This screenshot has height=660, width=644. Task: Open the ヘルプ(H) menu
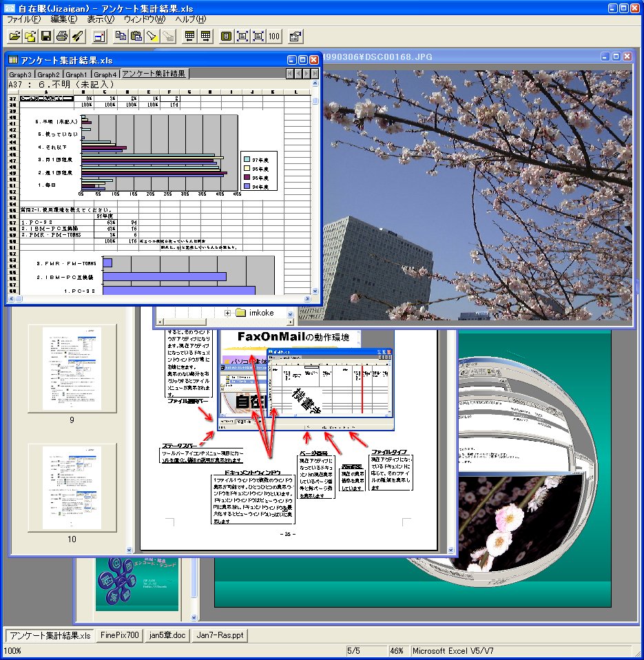pyautogui.click(x=191, y=19)
